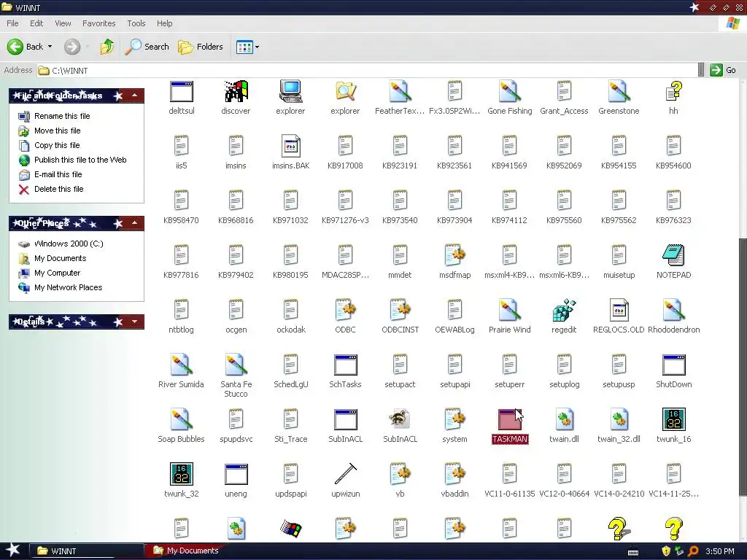Click Publish this file to the Web
This screenshot has width=747, height=560.
[80, 160]
